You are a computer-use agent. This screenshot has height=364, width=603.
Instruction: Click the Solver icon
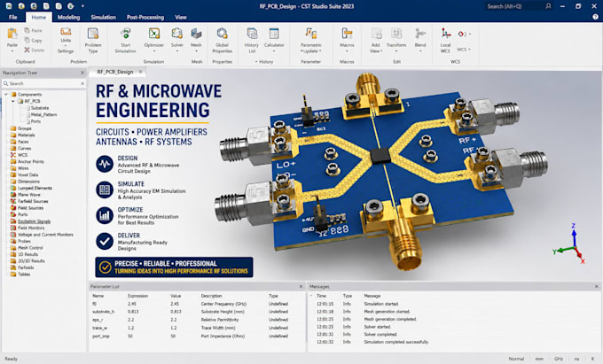click(176, 34)
